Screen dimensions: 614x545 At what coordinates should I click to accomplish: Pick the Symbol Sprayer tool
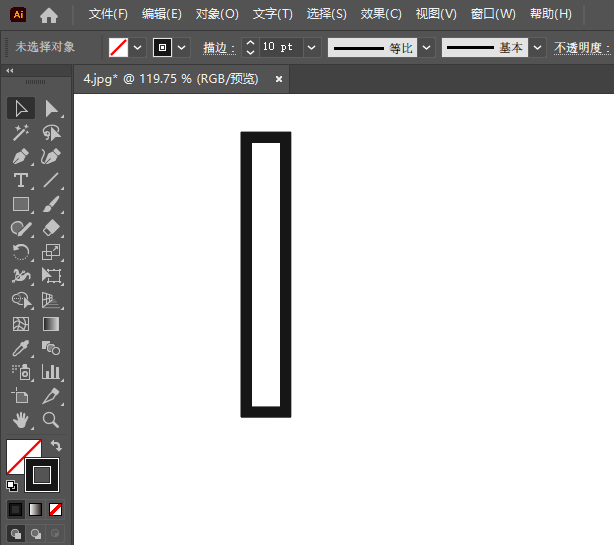click(x=21, y=372)
